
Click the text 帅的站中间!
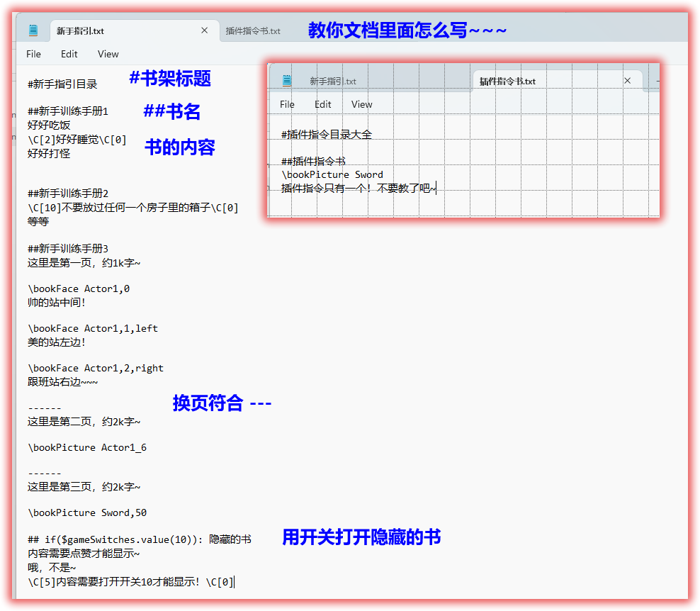pyautogui.click(x=56, y=303)
